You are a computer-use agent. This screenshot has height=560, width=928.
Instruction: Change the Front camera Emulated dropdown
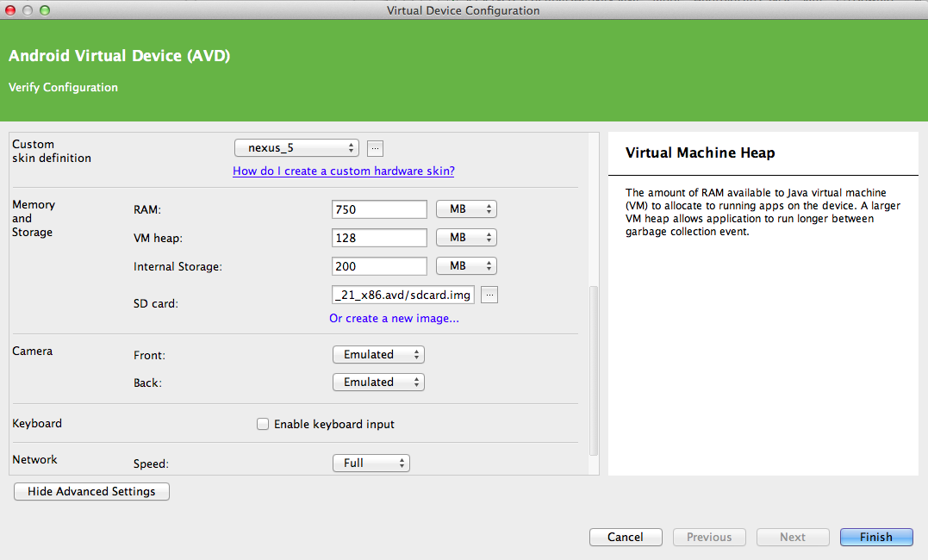(x=378, y=355)
